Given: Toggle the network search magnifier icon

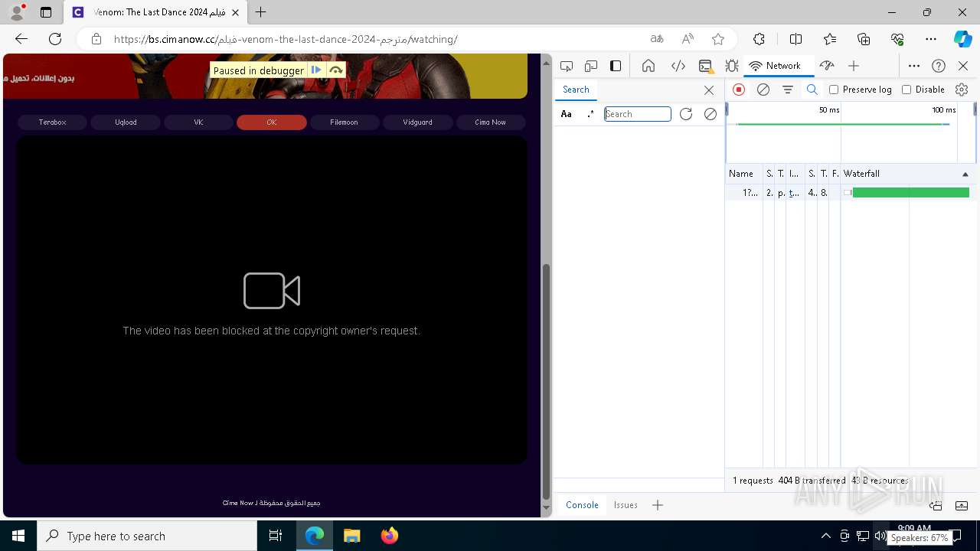Looking at the screenshot, I should (812, 90).
